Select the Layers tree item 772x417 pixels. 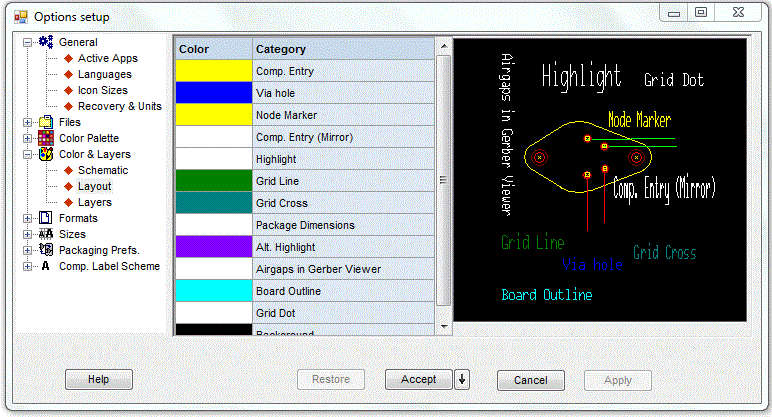tap(95, 202)
